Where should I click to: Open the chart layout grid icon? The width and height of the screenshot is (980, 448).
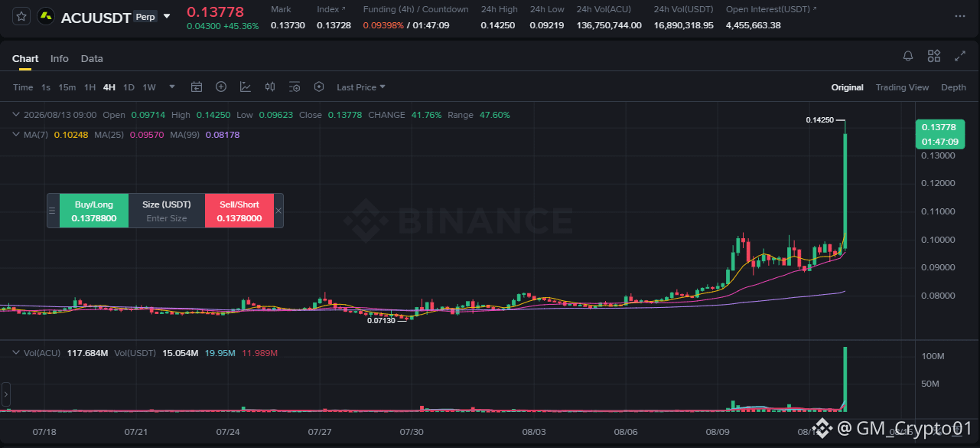point(933,56)
